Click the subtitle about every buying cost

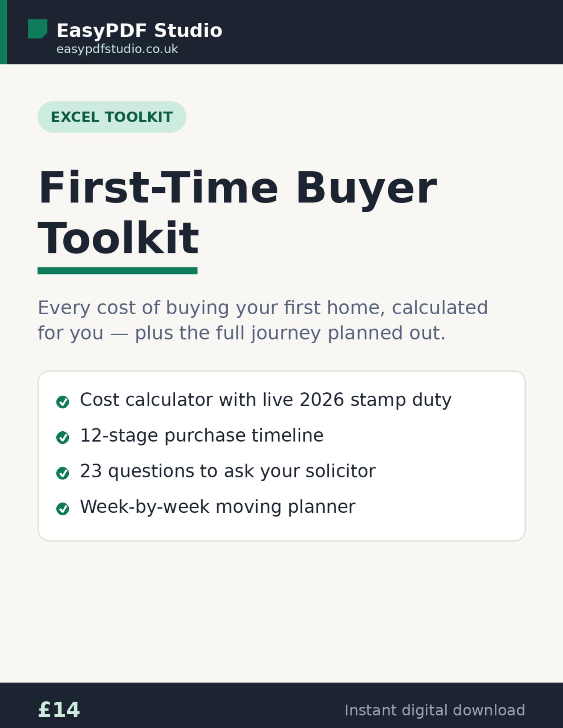pos(263,320)
